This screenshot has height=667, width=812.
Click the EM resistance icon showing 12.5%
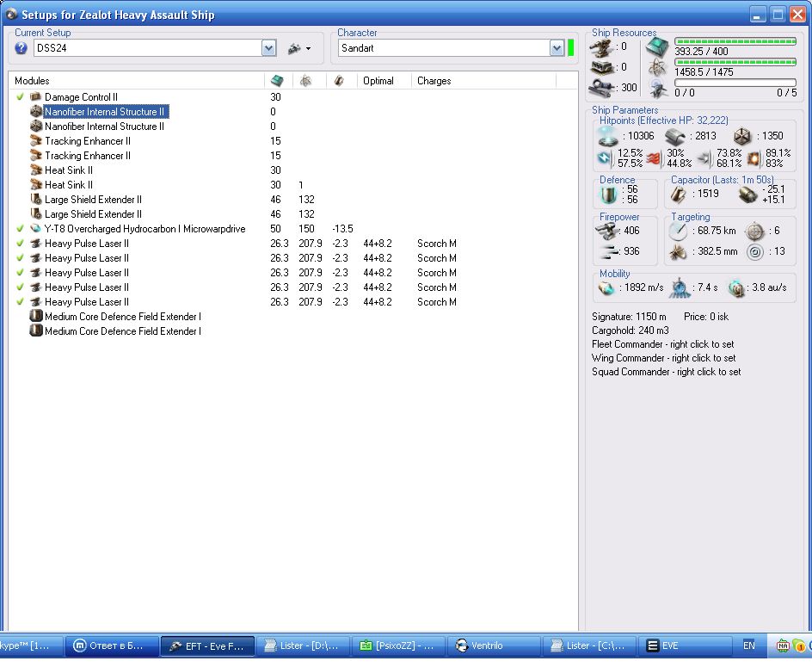[605, 157]
